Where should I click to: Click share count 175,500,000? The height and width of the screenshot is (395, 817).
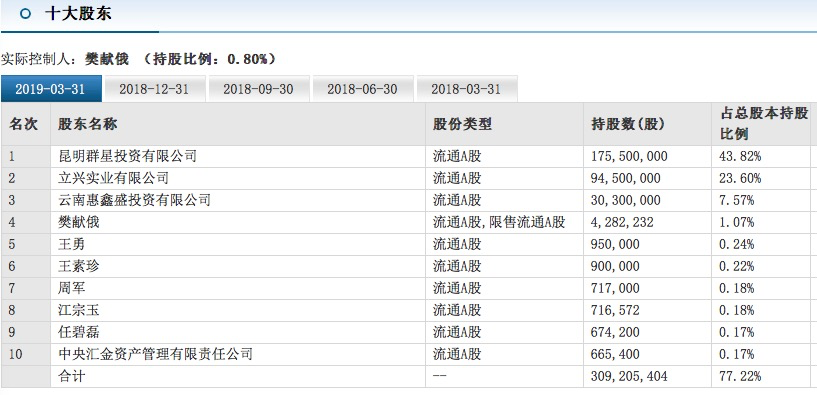click(629, 156)
